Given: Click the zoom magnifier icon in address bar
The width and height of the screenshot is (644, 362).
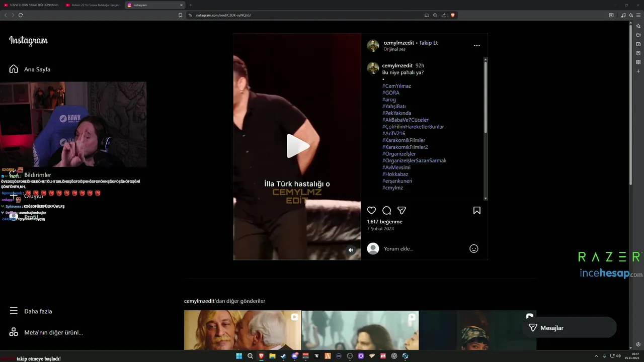Looking at the screenshot, I should pos(435,15).
